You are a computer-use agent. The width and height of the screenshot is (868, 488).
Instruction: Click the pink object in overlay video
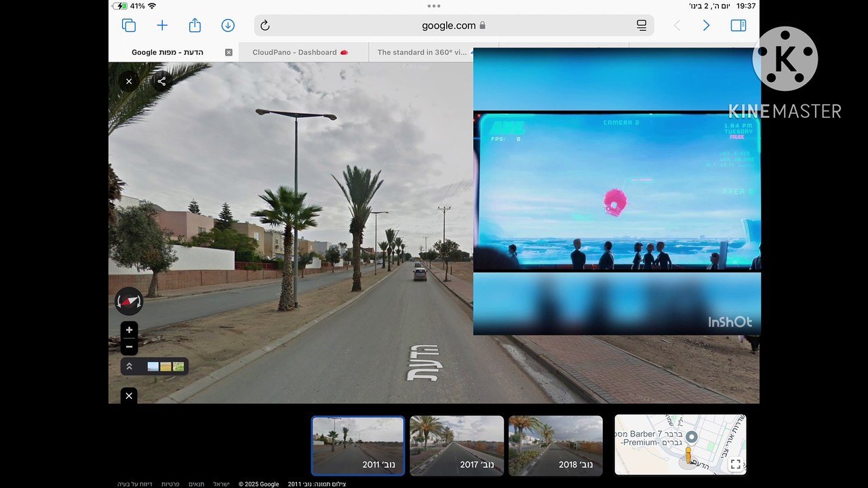point(615,202)
